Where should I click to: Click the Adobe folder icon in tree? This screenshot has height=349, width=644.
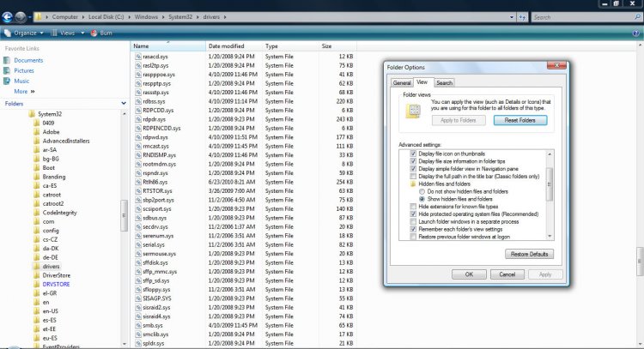coord(37,132)
